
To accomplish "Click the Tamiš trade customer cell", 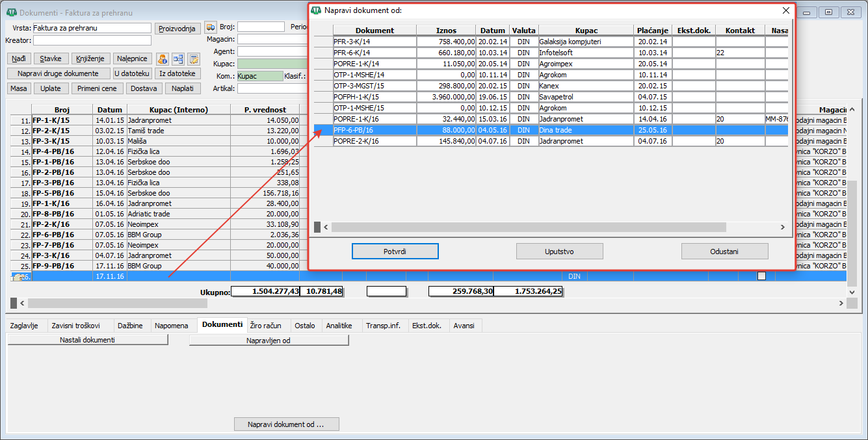I will click(179, 131).
